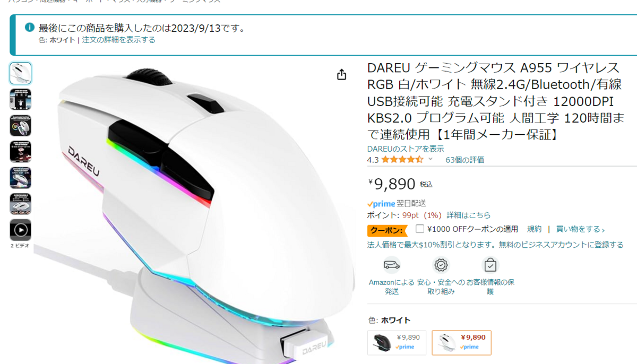Click the star rating icons
The width and height of the screenshot is (637, 364).
click(402, 159)
